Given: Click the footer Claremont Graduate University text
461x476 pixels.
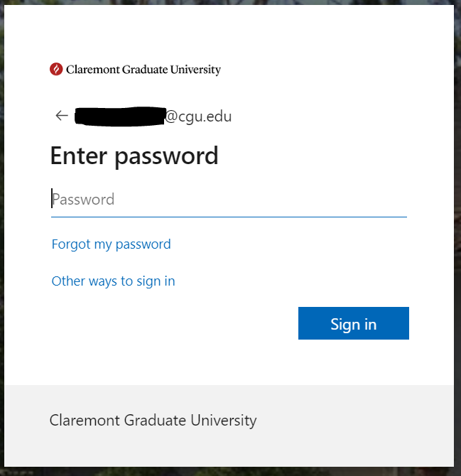Looking at the screenshot, I should [153, 421].
